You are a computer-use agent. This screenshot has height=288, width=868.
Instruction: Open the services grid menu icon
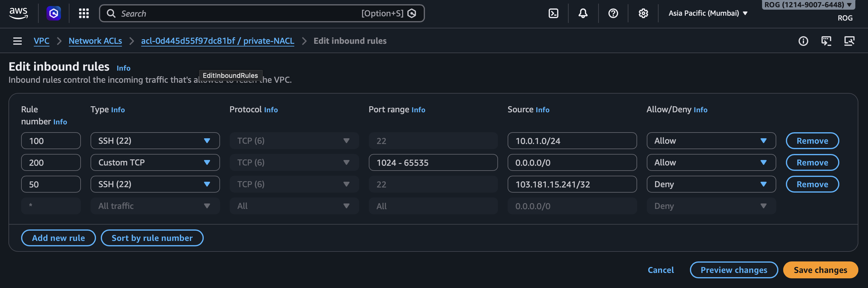tap(84, 14)
